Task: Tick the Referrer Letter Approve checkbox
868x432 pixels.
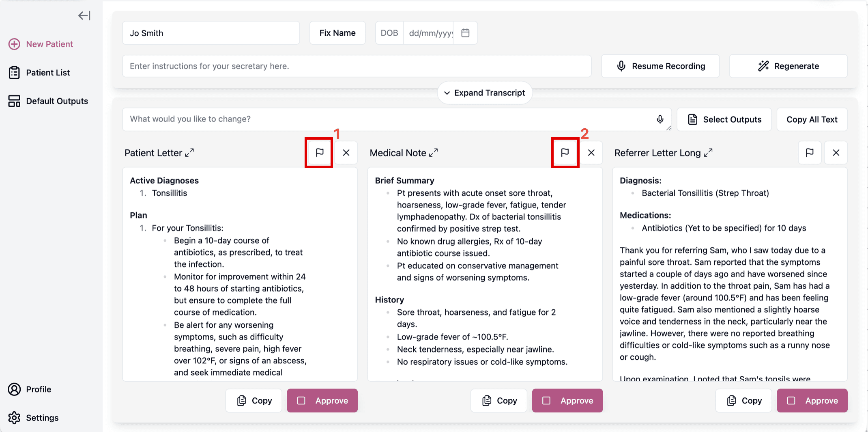Action: point(791,401)
